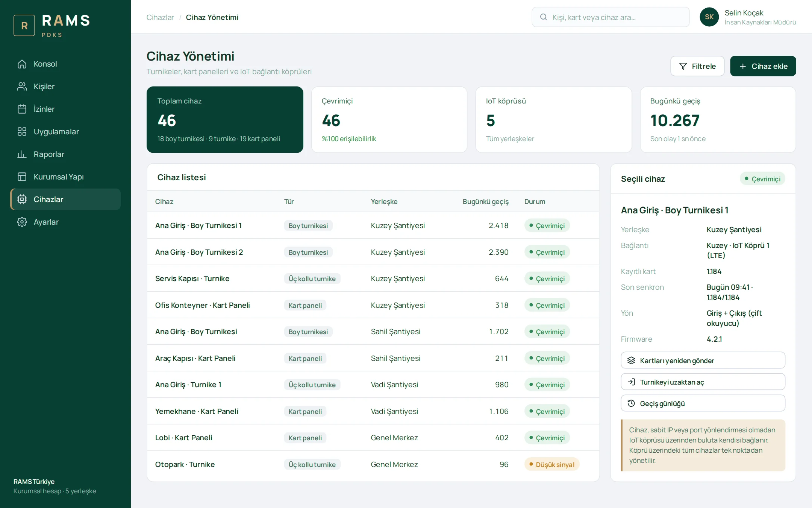The height and width of the screenshot is (508, 812).
Task: Click the Kartları yeniden gönder button
Action: (703, 360)
